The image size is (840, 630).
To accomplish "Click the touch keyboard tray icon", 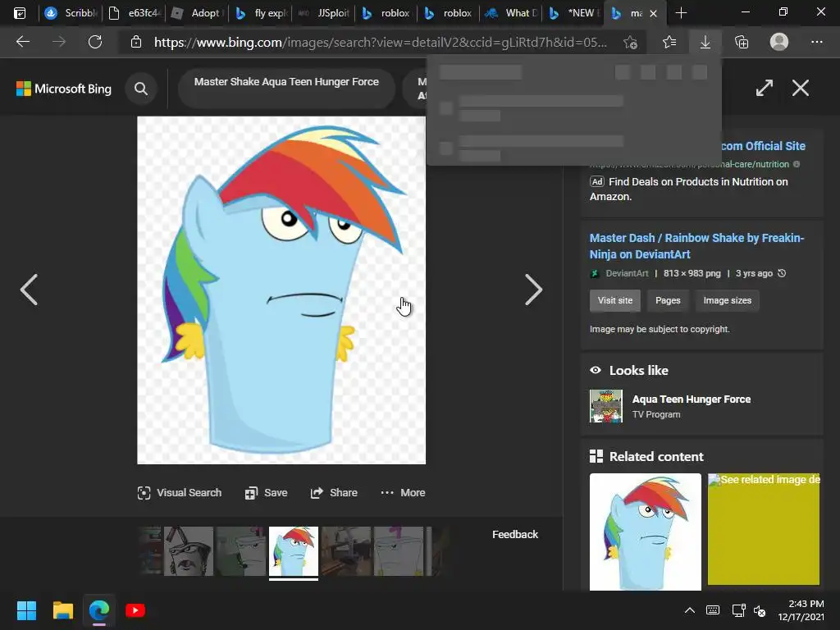I will coord(713,610).
